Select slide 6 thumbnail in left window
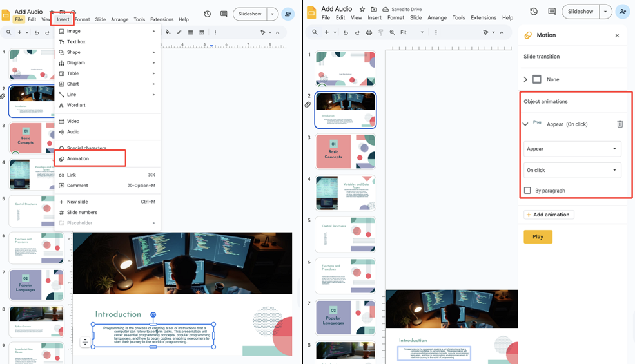This screenshot has height=364, width=635. point(37,248)
